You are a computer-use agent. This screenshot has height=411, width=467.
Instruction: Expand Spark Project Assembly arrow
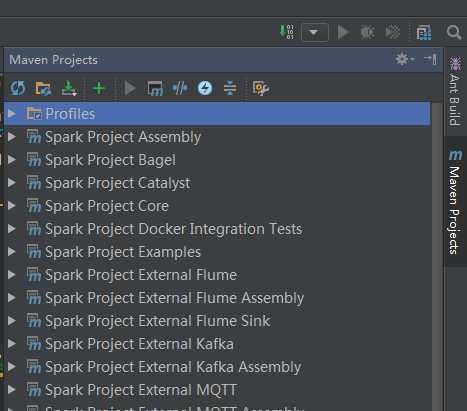coord(12,137)
